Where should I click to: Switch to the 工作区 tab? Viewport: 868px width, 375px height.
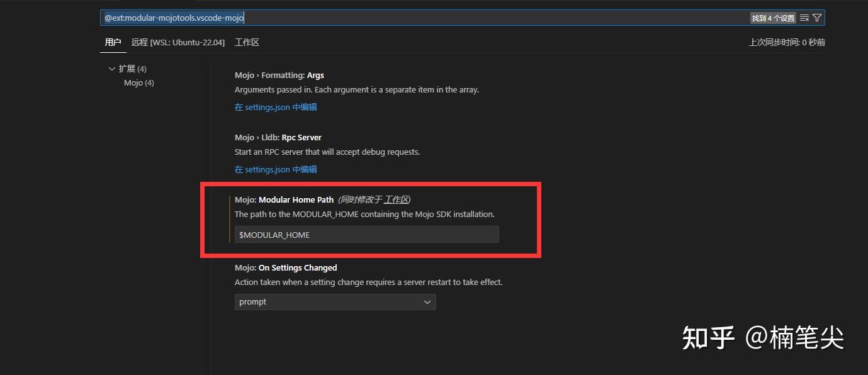pos(247,42)
